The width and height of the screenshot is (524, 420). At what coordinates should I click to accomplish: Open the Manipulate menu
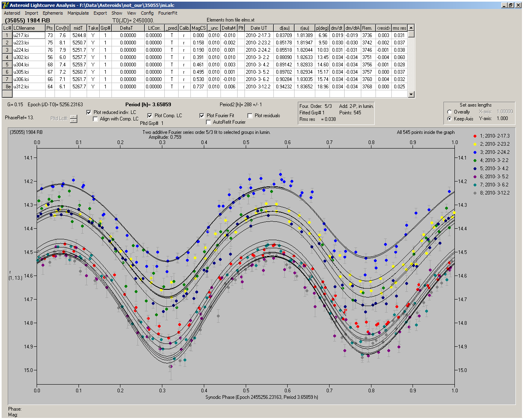point(78,13)
